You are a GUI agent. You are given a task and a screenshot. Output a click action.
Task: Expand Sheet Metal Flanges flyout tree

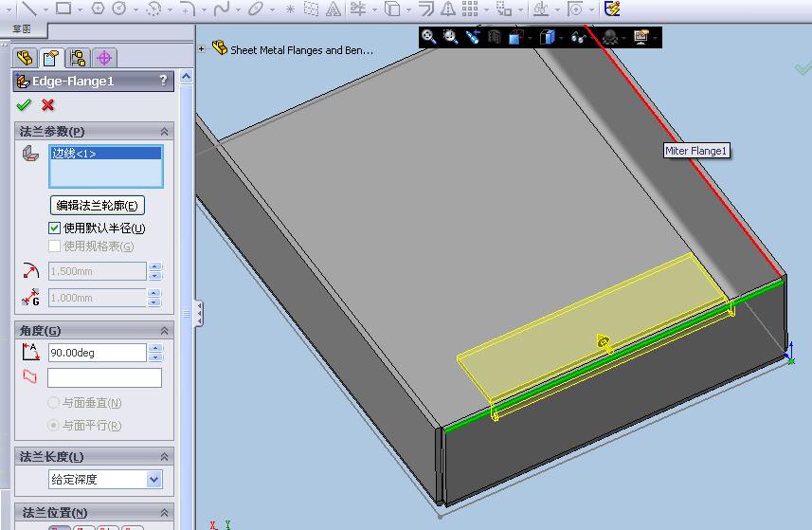coord(202,48)
